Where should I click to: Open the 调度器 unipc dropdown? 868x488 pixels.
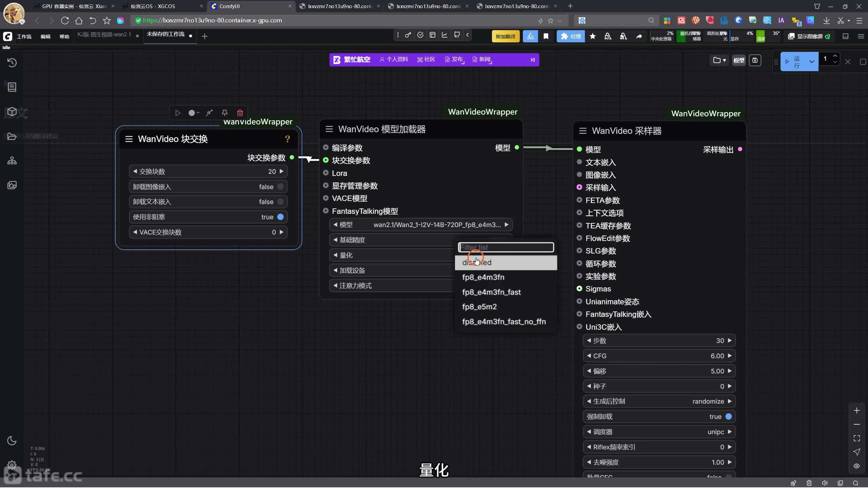coord(659,432)
